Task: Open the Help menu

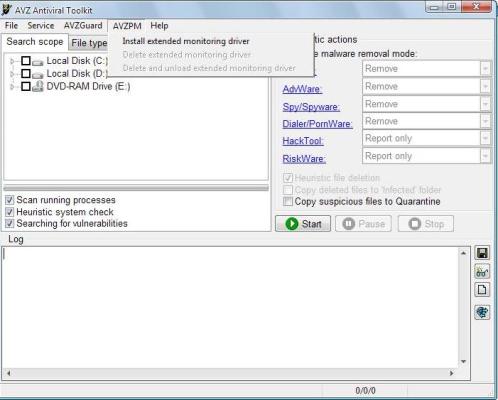Action: point(159,26)
